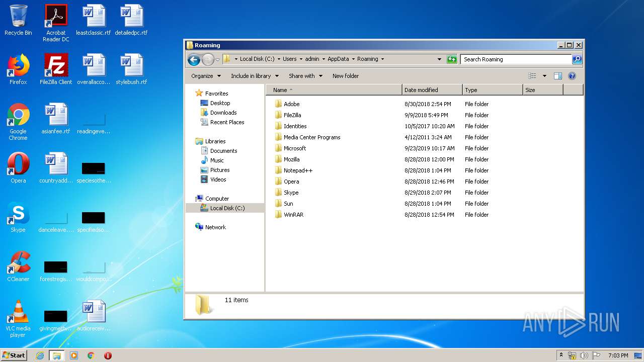Select FileZilla Client desktop shortcut
Screen dimensions: 644x362
click(x=56, y=69)
